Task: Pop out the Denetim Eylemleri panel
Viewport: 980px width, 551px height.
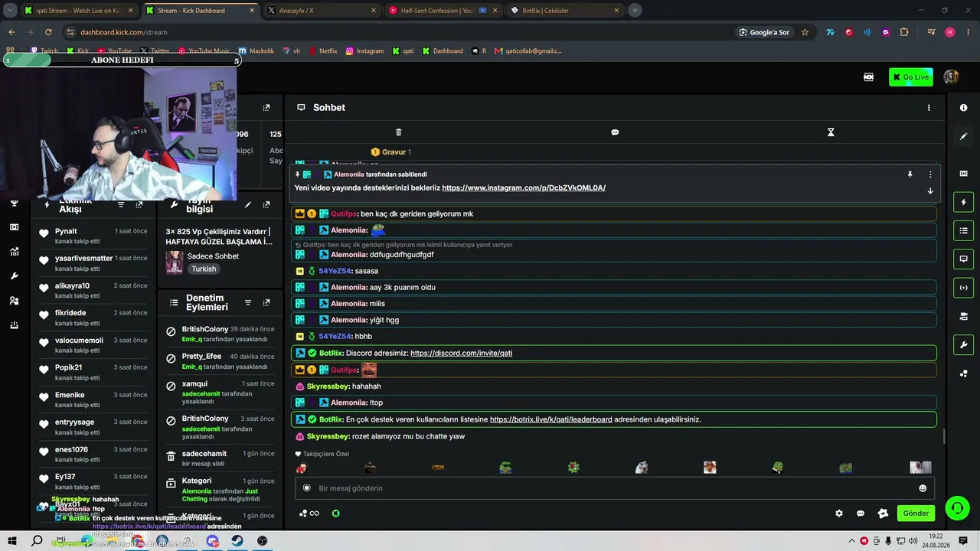Action: pyautogui.click(x=266, y=303)
